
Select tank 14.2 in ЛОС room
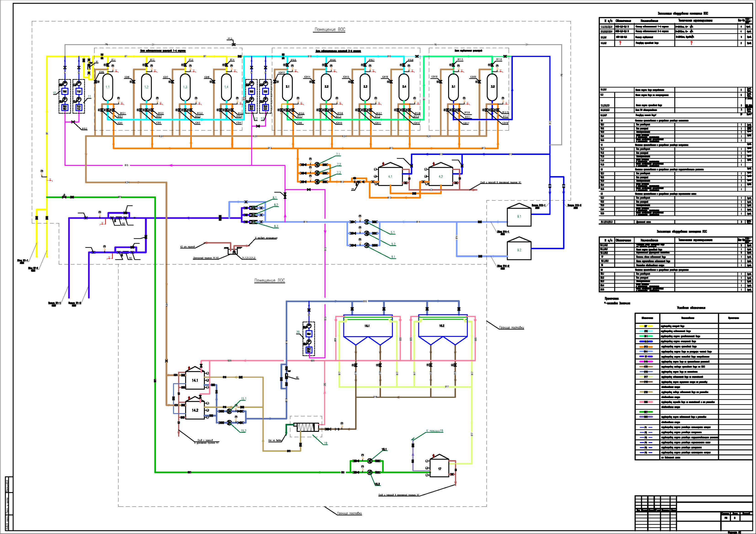pos(195,408)
